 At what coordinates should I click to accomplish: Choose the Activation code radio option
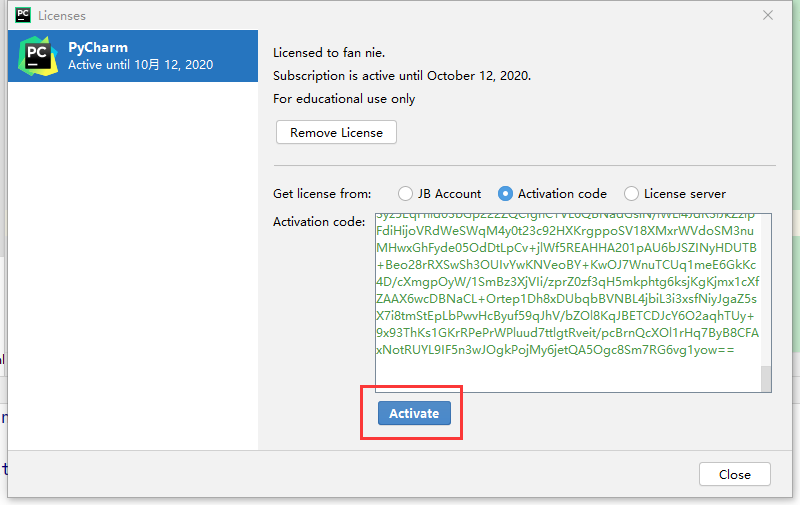(x=506, y=194)
